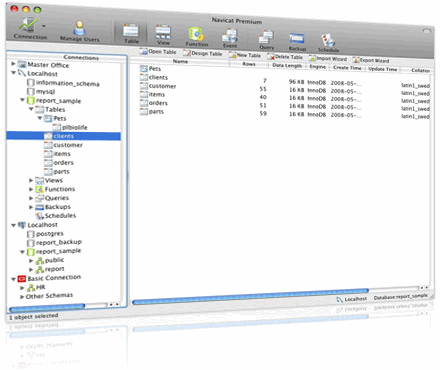
Task: Select the orders table in tree
Action: pos(59,163)
